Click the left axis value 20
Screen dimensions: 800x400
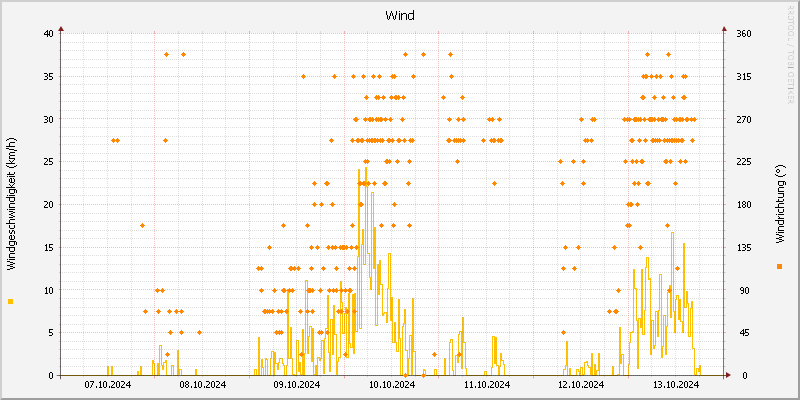(48, 205)
